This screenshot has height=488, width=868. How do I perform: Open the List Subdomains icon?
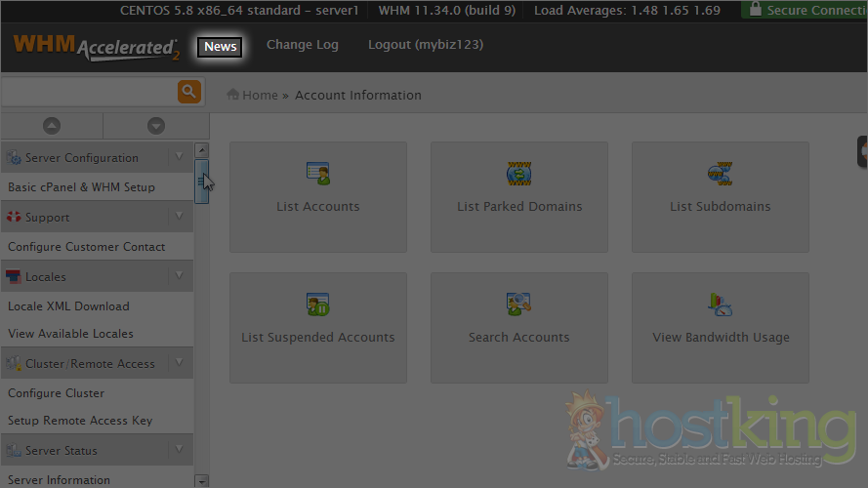(720, 175)
